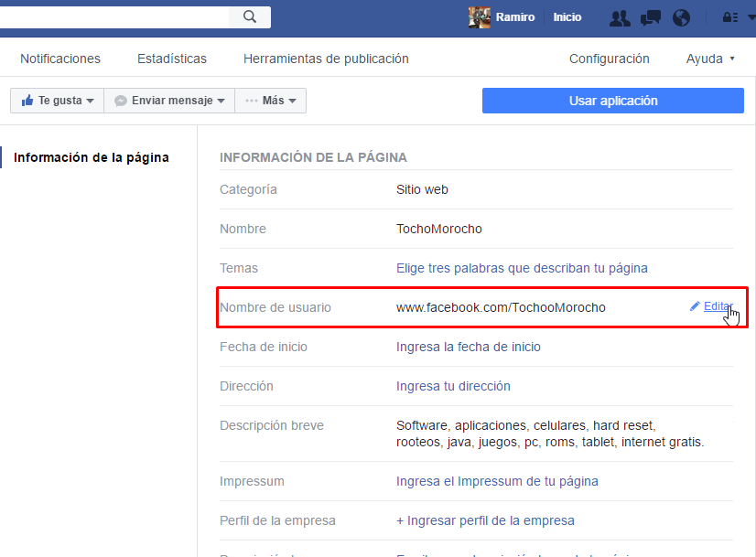
Task: Open the Enviar mensaje dropdown button
Action: pos(169,101)
